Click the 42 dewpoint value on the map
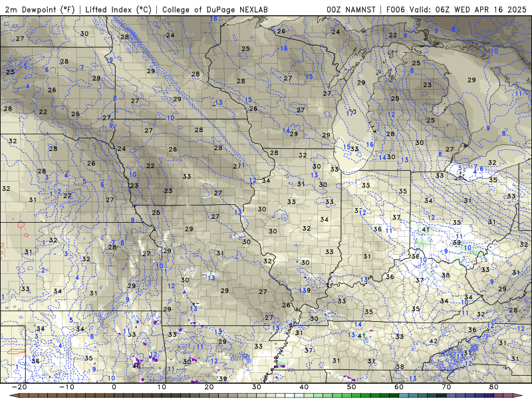 434,341
